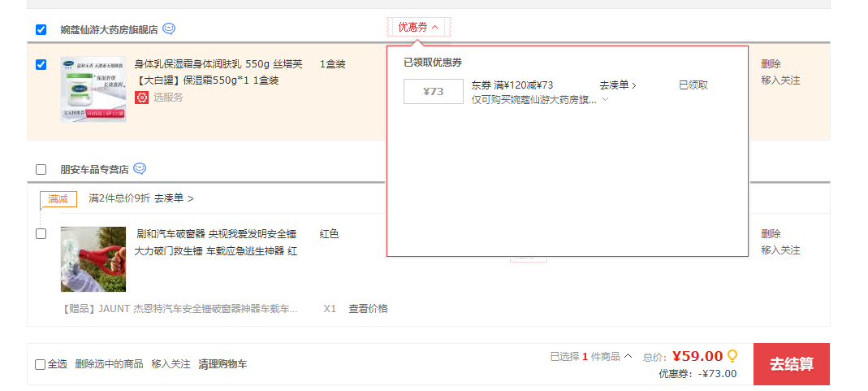Viewport: 868px width, 391px height.
Task: Uncheck the body lotion product checkbox
Action: coord(41,65)
